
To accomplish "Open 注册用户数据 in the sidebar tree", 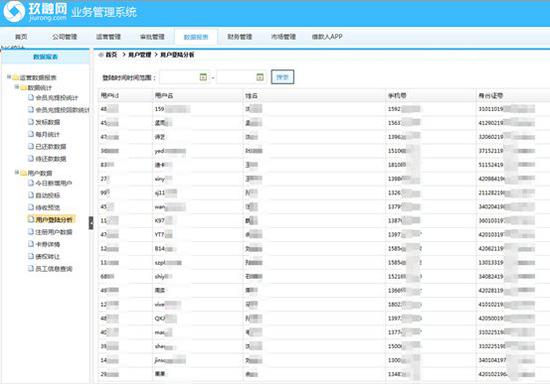I will click(x=54, y=232).
